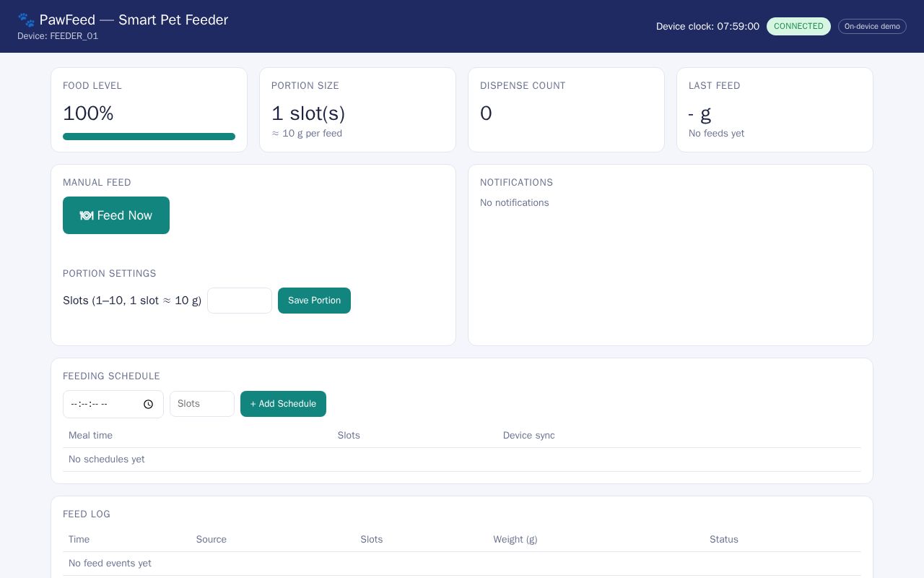
Task: Click the Weight (g) column header
Action: (x=515, y=539)
